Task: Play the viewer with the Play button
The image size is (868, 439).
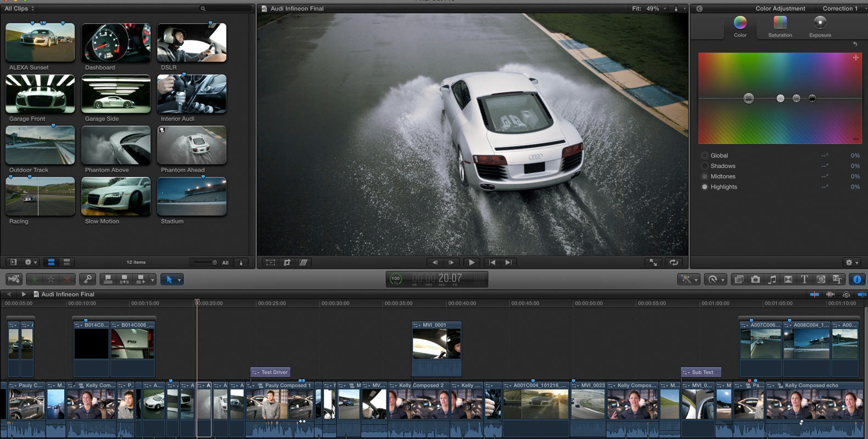Action: click(472, 262)
